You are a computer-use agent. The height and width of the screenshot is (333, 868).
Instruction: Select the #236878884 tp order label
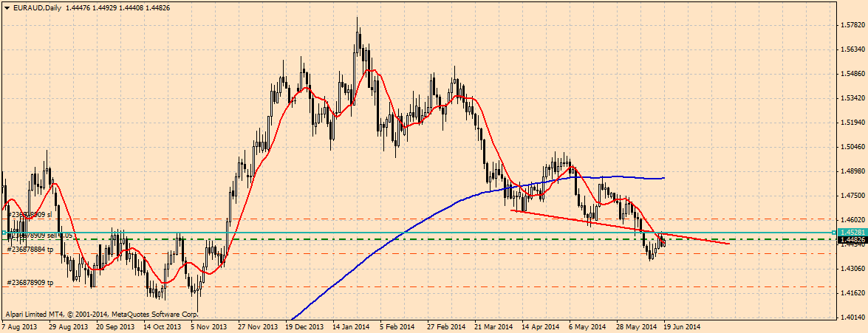pos(30,250)
